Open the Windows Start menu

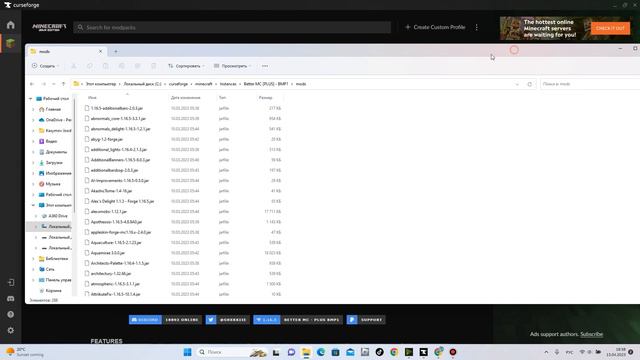point(187,352)
